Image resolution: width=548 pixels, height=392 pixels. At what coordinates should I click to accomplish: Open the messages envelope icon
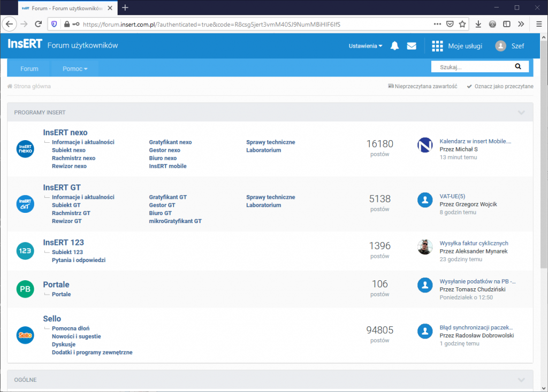click(412, 46)
